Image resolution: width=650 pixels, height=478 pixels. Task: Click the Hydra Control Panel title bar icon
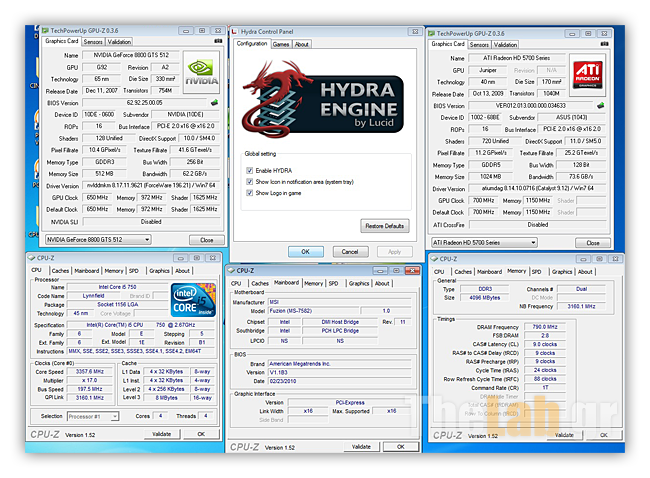pos(235,32)
